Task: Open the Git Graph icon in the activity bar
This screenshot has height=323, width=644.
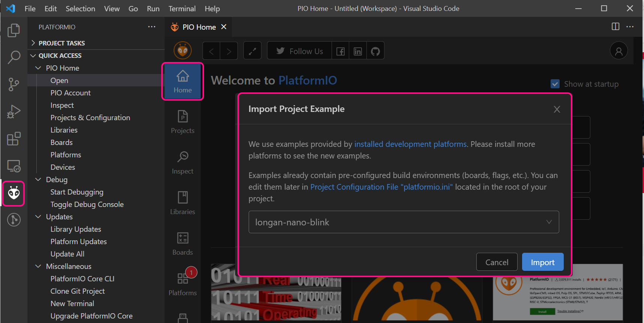Action: [x=14, y=220]
